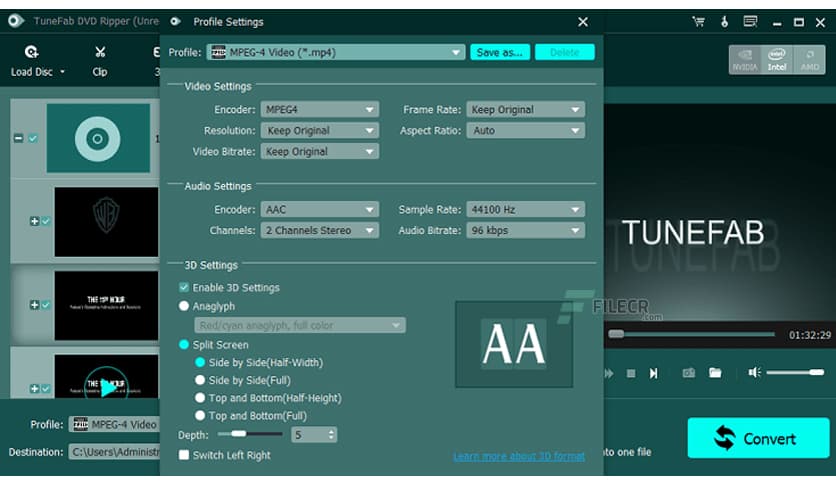This screenshot has height=484, width=836.
Task: Open the Learn more about 3D format link
Action: (x=519, y=456)
